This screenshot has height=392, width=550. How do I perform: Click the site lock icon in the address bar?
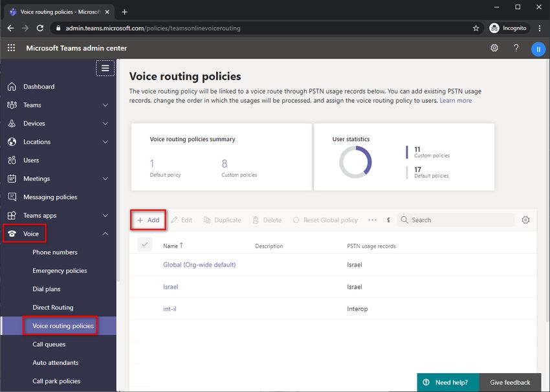(x=58, y=28)
